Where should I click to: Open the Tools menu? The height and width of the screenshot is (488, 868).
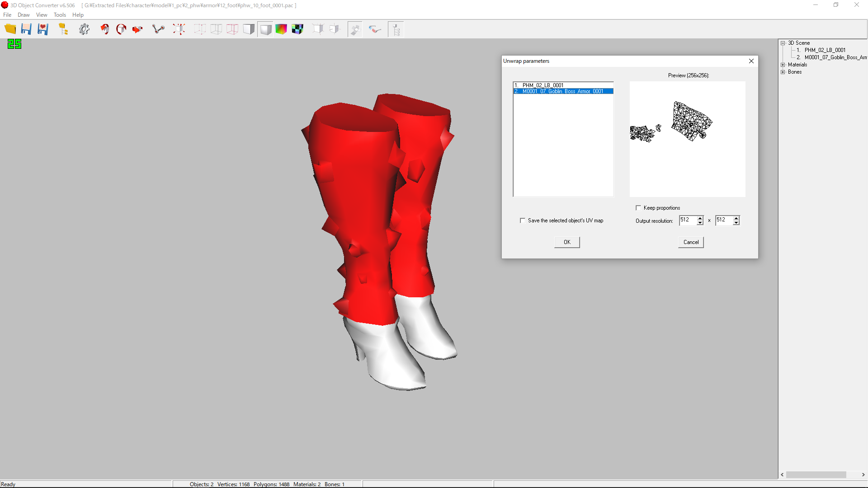(60, 15)
